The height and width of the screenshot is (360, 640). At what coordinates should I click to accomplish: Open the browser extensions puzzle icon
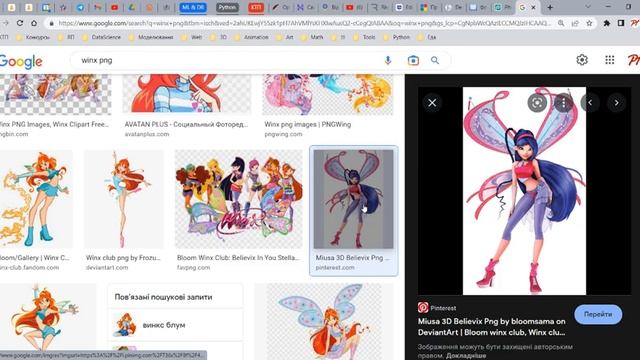pos(607,23)
